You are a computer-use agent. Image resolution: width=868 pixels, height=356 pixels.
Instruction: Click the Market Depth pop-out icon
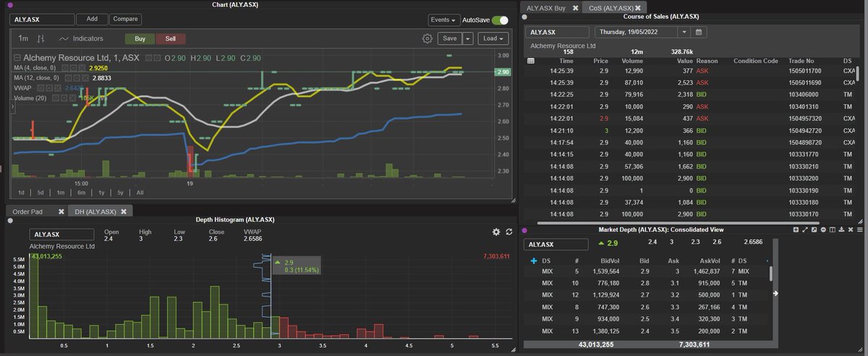(814, 229)
